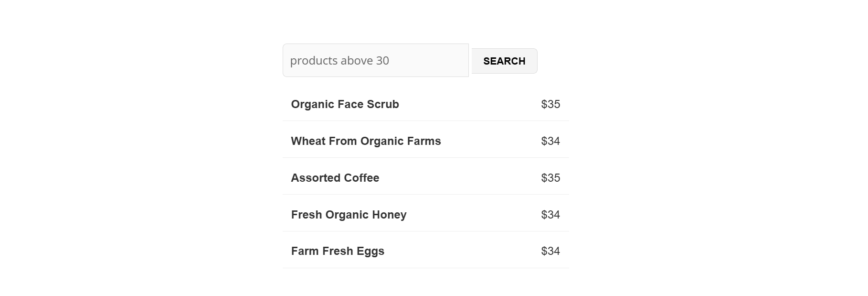Viewport: 868px width, 296px height.
Task: Select the $34 price of Farm Fresh Eggs
Action: tap(550, 251)
